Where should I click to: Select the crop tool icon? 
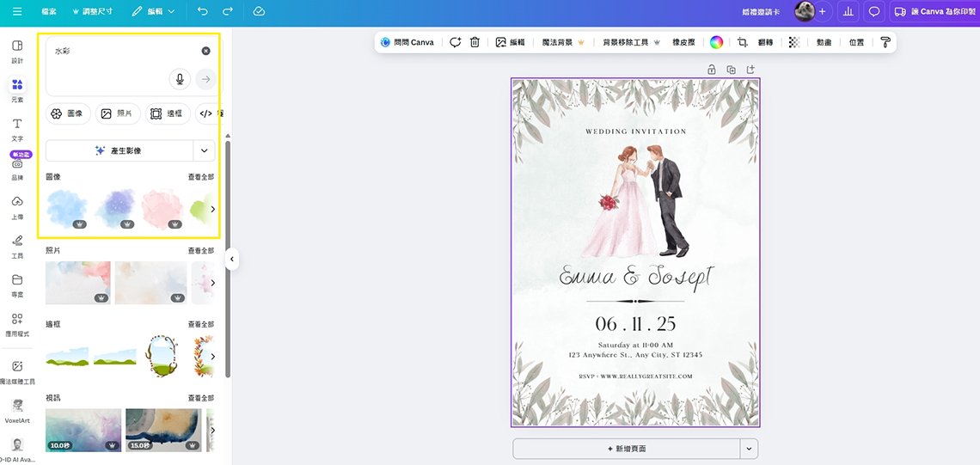click(x=742, y=42)
